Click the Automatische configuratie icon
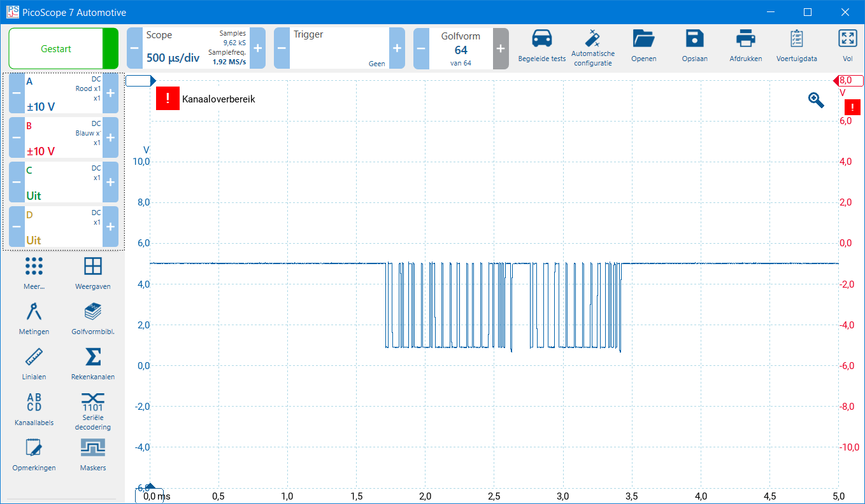 (593, 40)
